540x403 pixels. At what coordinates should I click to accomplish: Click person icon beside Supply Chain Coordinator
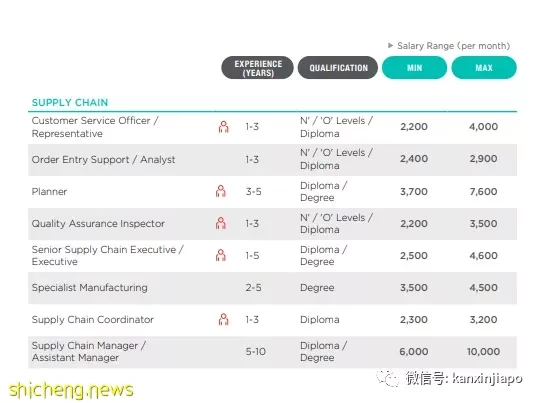[224, 319]
